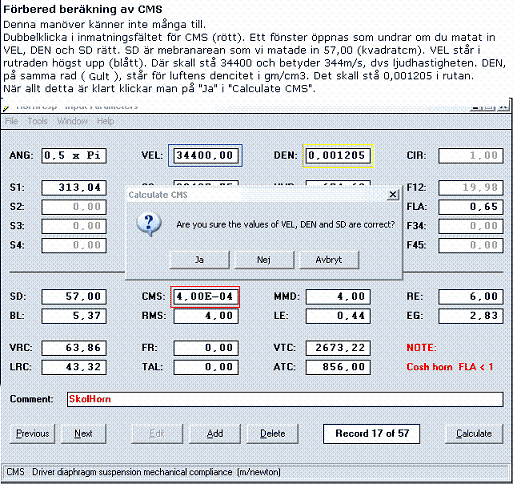
Task: Go to the Next record
Action: [x=83, y=434]
